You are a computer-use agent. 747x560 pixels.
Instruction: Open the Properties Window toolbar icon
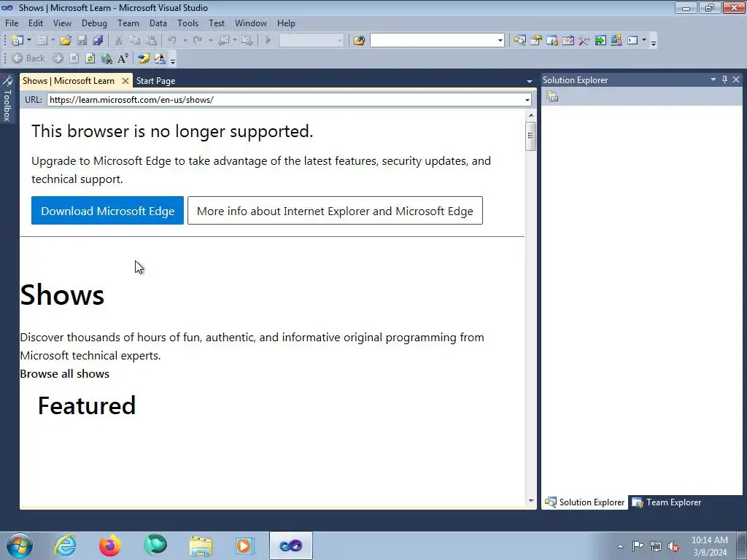(x=536, y=41)
